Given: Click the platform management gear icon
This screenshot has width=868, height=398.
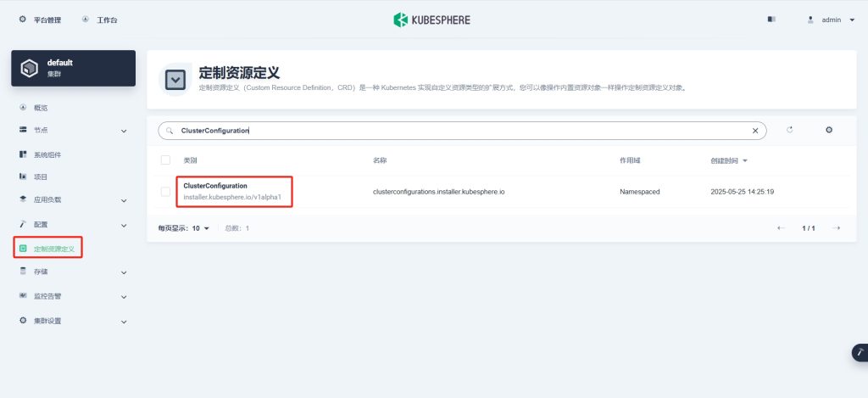Looking at the screenshot, I should tap(23, 20).
